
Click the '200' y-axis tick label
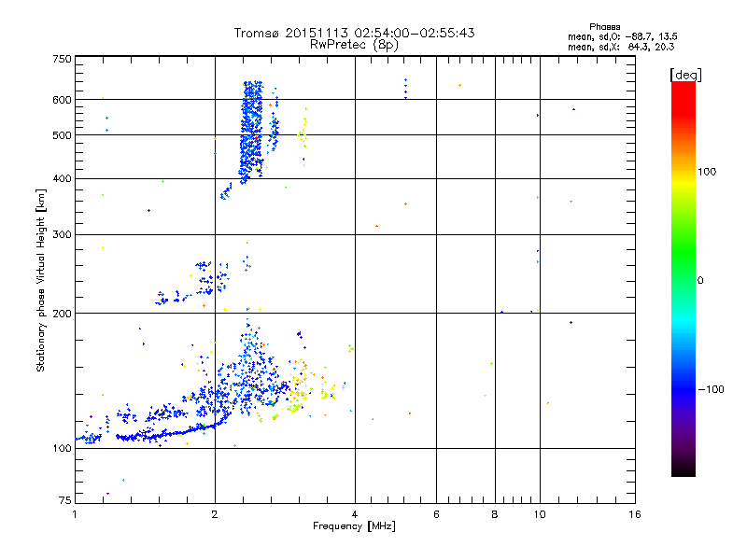(62, 314)
